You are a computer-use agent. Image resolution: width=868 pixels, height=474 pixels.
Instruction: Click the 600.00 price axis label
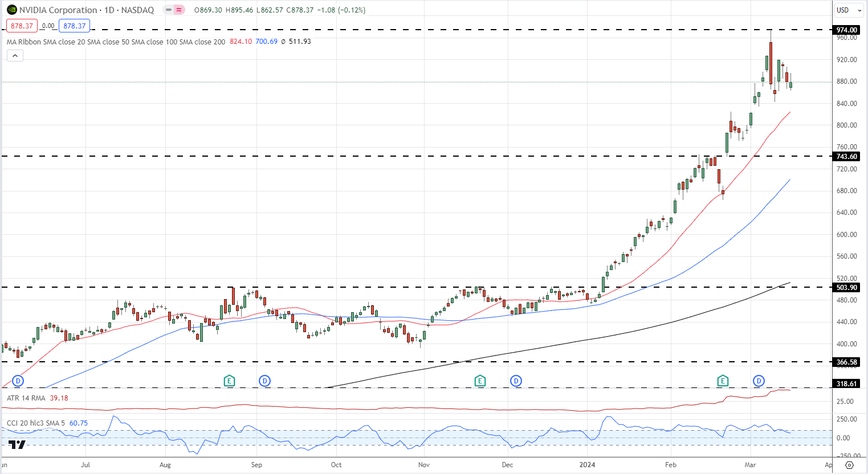tap(846, 234)
